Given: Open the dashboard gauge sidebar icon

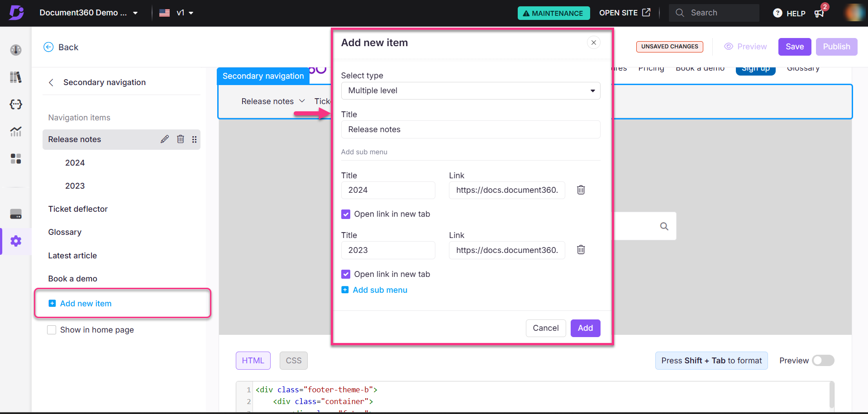Looking at the screenshot, I should click(x=16, y=50).
